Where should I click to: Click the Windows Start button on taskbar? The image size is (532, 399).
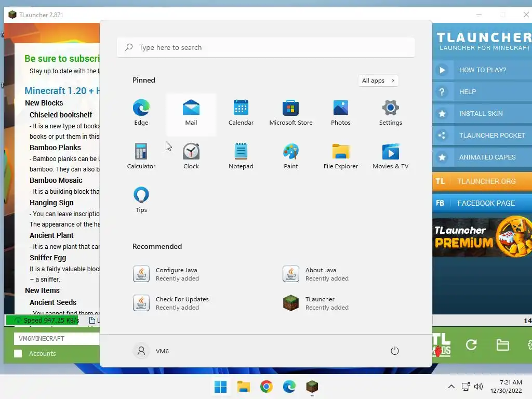[220, 387]
